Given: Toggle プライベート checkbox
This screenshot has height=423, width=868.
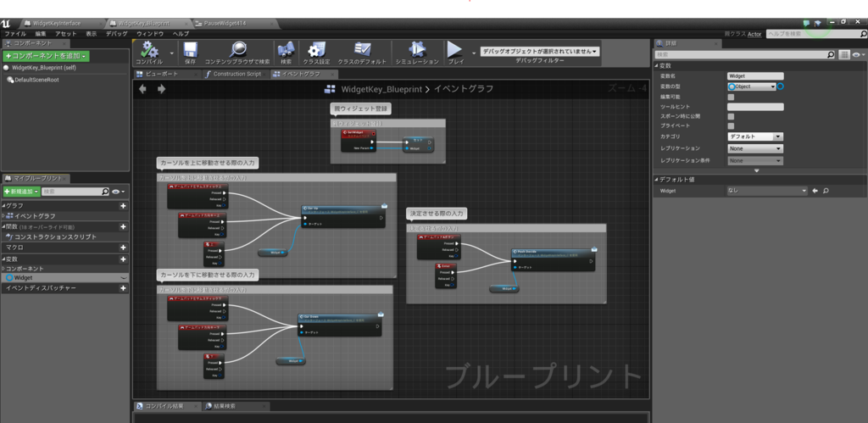Looking at the screenshot, I should pos(731,125).
